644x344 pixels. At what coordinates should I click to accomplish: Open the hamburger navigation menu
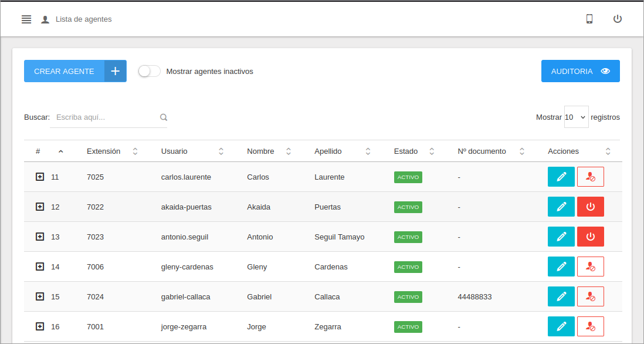26,19
